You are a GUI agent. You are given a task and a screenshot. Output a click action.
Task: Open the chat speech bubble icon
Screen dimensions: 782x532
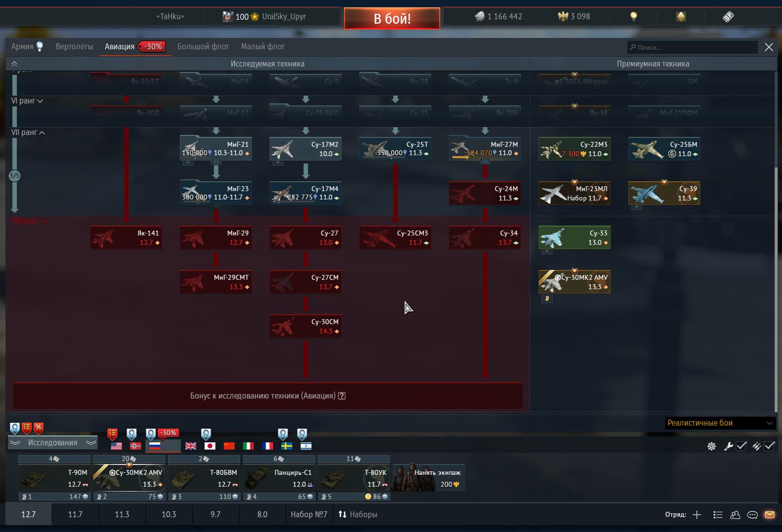[752, 515]
